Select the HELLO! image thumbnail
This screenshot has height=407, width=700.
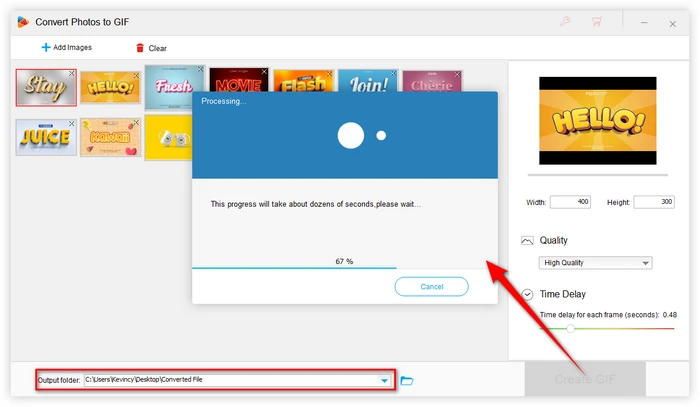tap(110, 87)
